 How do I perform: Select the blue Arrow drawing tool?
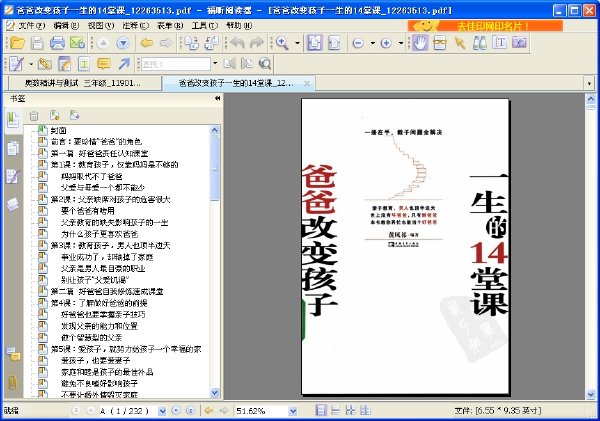pos(124,64)
